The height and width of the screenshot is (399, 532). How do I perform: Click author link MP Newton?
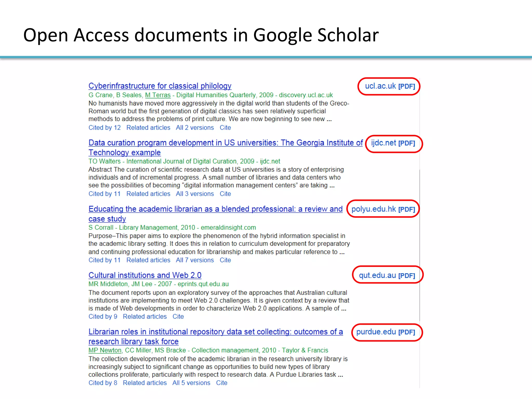(105, 350)
